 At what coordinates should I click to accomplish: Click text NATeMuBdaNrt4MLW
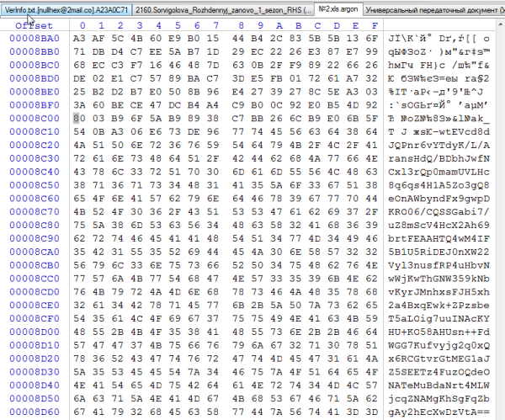click(x=439, y=385)
